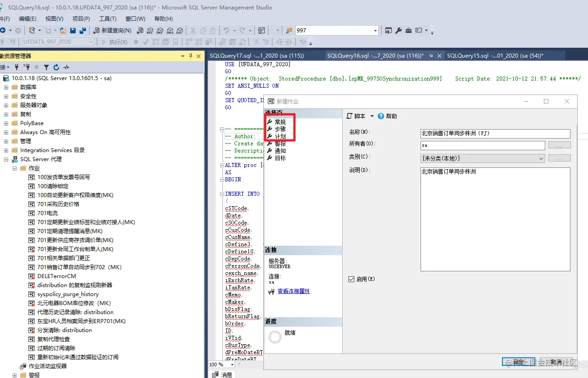Start a new DMX query
Screen dimensions: 588x378
coord(160,31)
